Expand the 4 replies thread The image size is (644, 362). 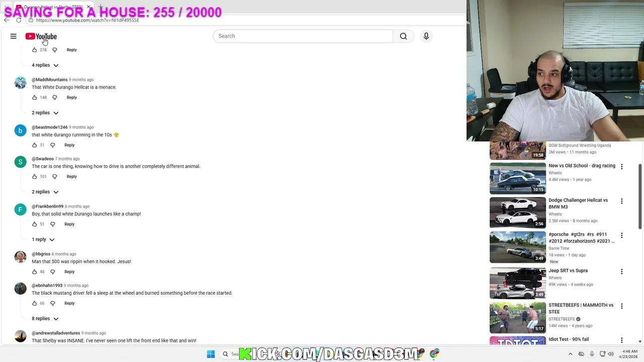45,65
